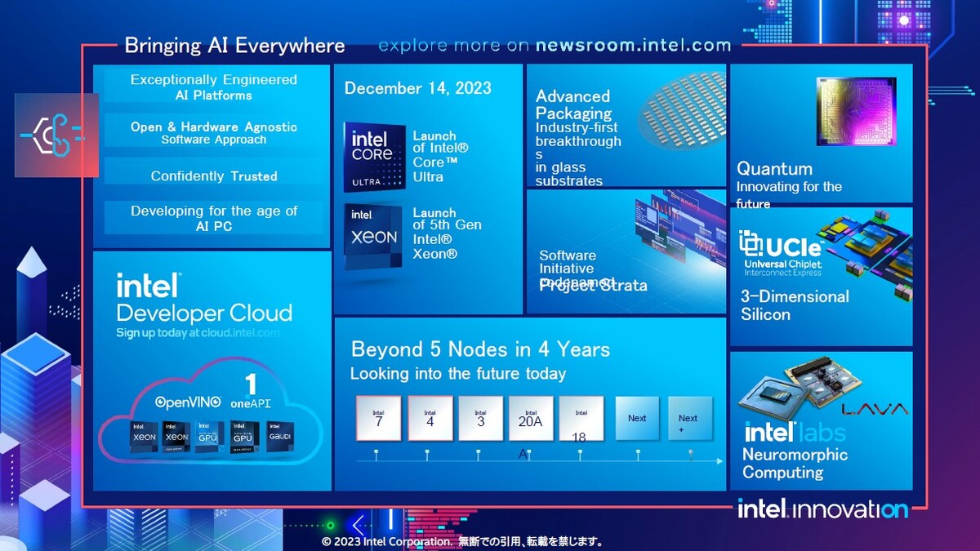980x551 pixels.
Task: Click the 'December 14, 2023' date
Action: point(418,88)
